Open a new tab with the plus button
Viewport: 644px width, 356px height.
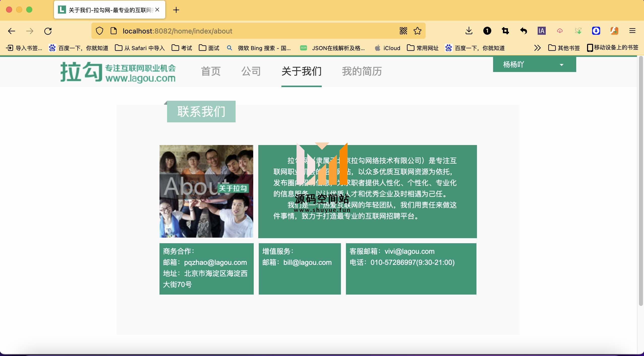point(176,10)
